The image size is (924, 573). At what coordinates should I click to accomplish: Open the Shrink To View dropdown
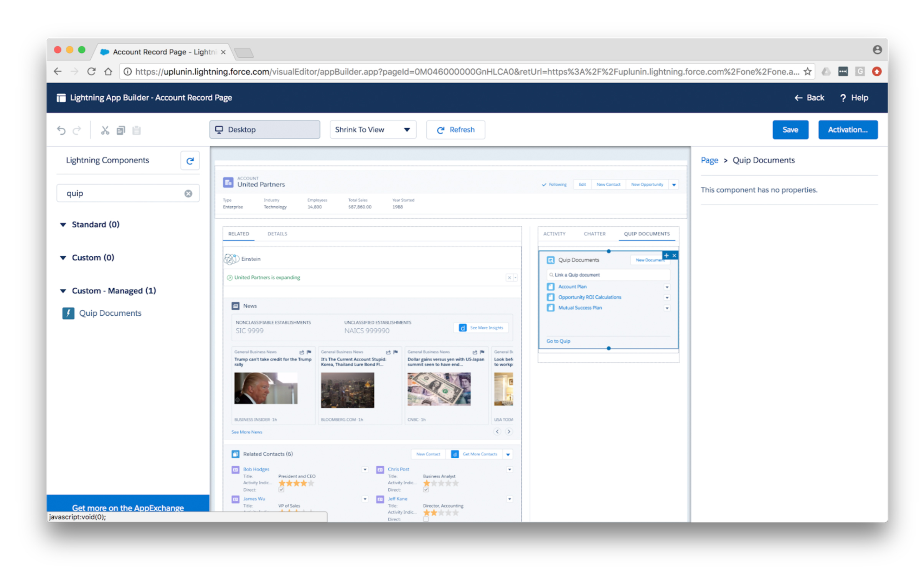373,130
